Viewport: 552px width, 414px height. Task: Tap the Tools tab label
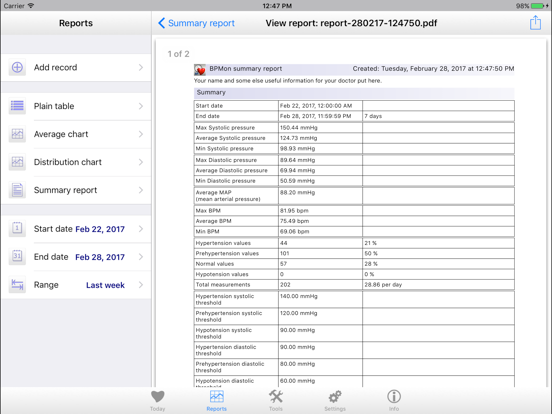pos(276,409)
